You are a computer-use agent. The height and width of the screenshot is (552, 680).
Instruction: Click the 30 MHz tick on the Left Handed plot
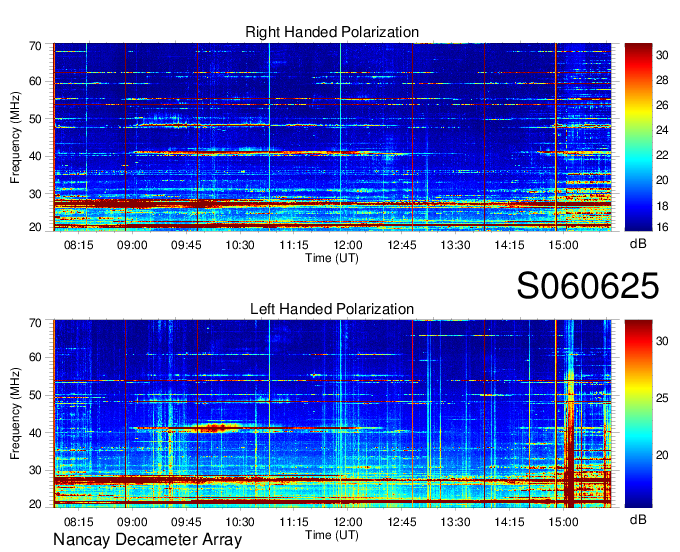click(x=35, y=470)
